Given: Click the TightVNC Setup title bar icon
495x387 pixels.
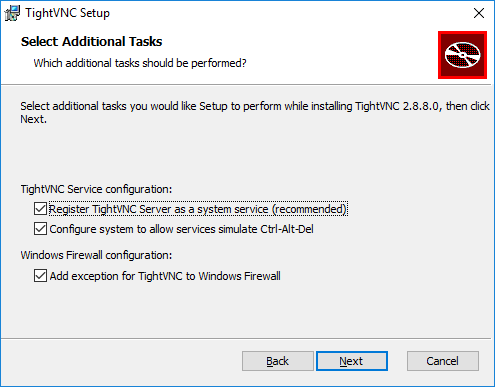Looking at the screenshot, I should (12, 13).
